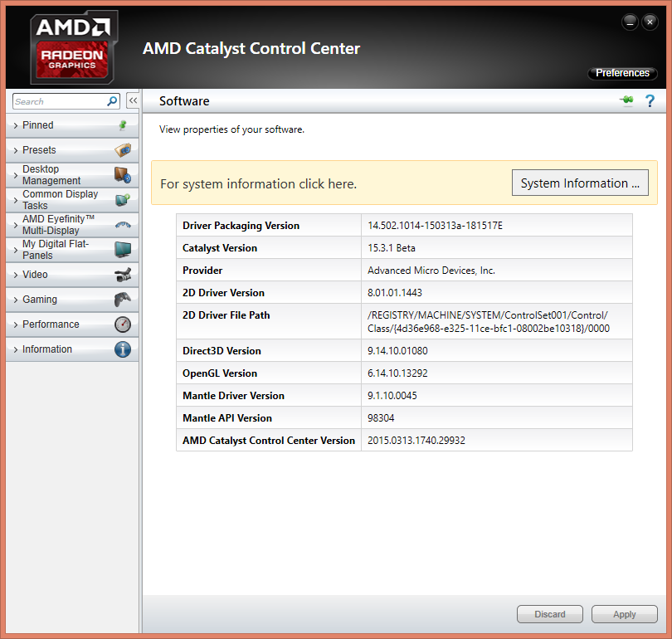Expand the Video section chevron

(x=16, y=275)
